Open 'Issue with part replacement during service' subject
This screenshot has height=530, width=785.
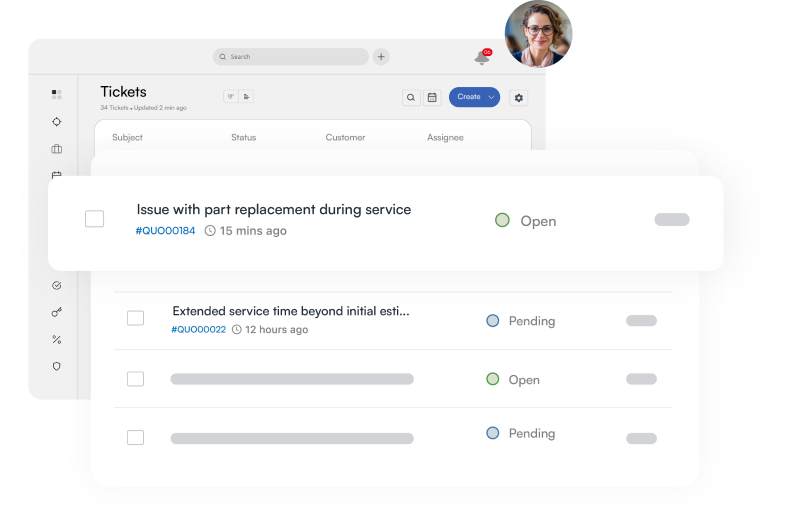[x=274, y=210]
